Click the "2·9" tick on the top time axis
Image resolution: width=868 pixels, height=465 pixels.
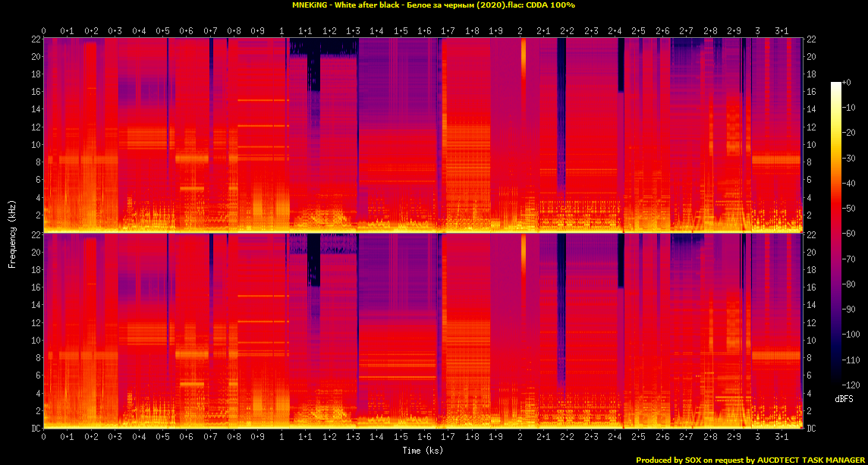tap(734, 30)
